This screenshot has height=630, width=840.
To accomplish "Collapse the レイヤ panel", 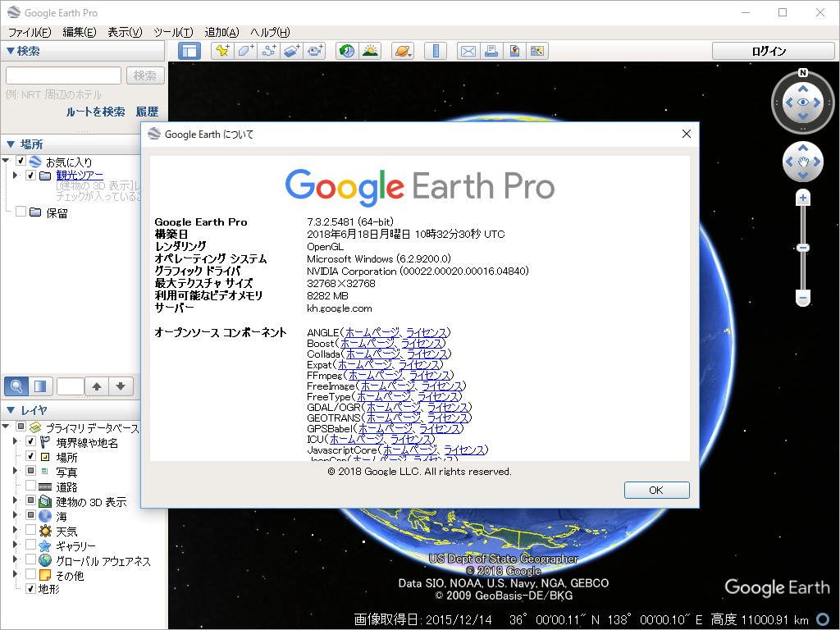I will click(x=10, y=409).
